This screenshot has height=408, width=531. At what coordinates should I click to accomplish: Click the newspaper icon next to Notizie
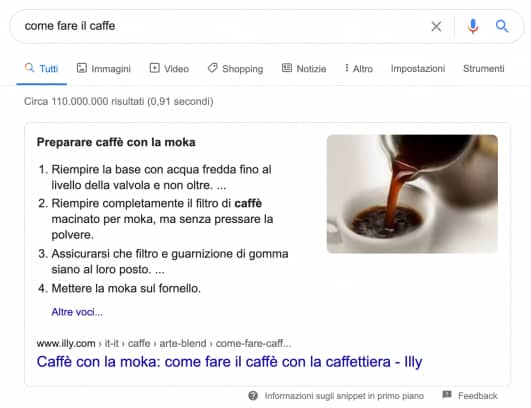point(287,68)
